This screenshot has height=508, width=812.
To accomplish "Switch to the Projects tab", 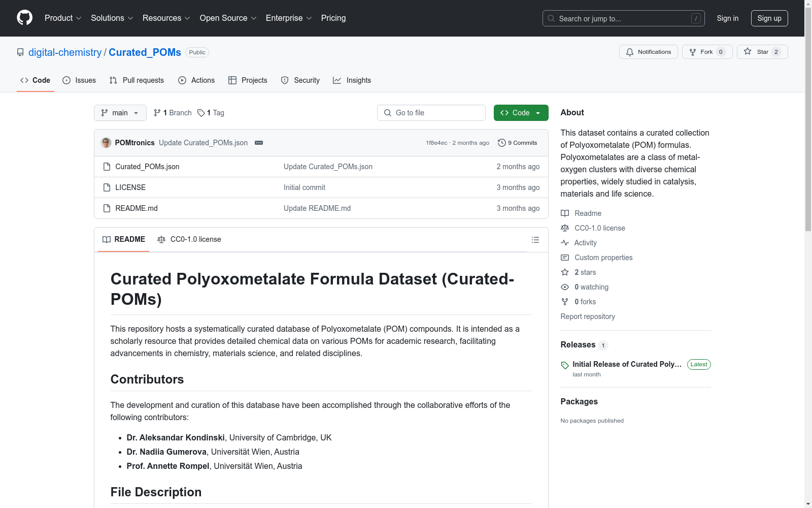I will [248, 80].
